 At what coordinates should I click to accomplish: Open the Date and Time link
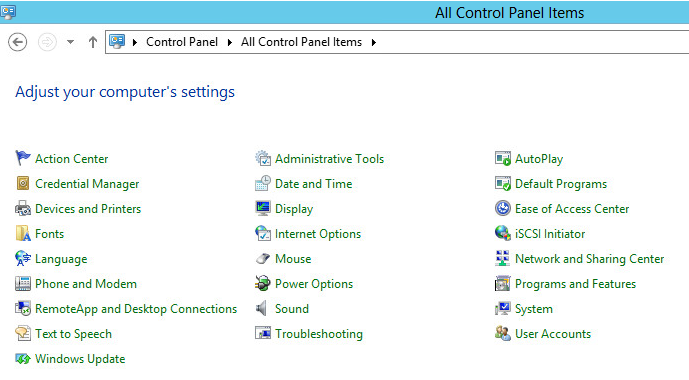point(314,184)
